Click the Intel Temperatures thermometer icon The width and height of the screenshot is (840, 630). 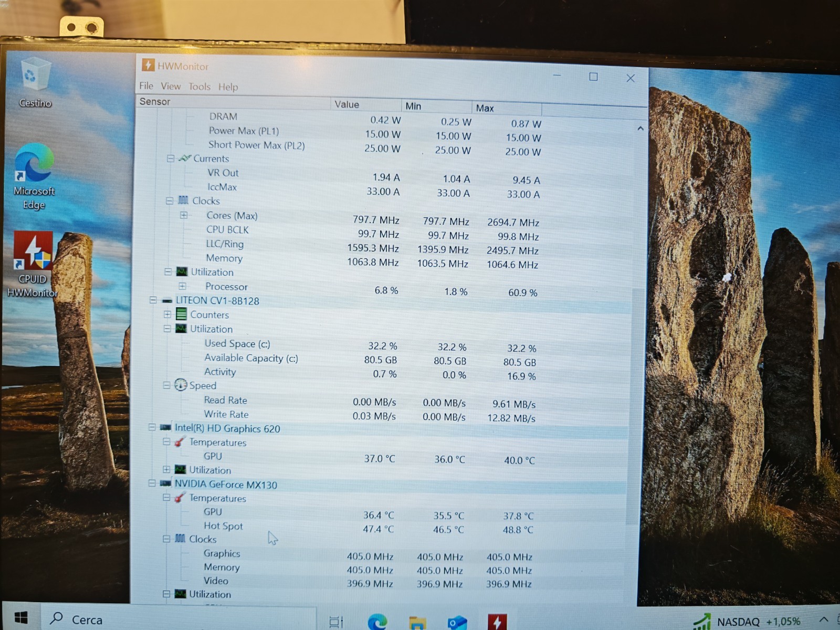point(180,442)
